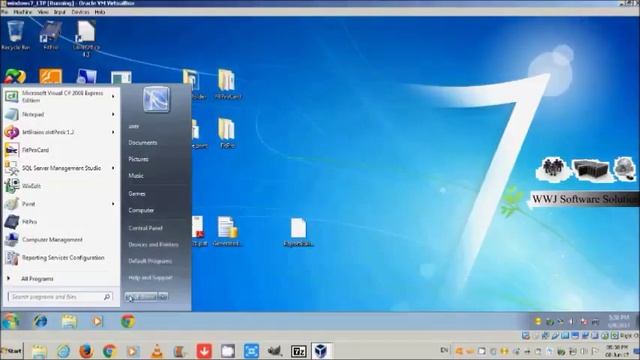Open SQL Server Management Studio
The image size is (640, 360).
coord(60,168)
